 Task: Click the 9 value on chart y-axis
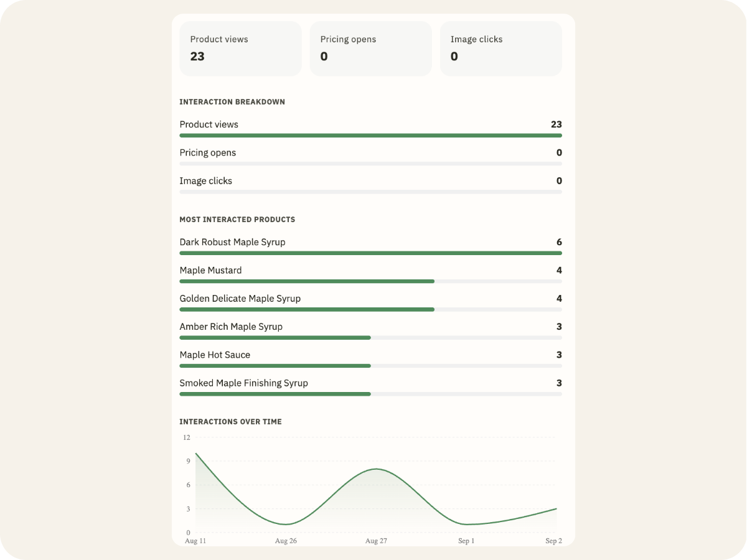point(188,461)
